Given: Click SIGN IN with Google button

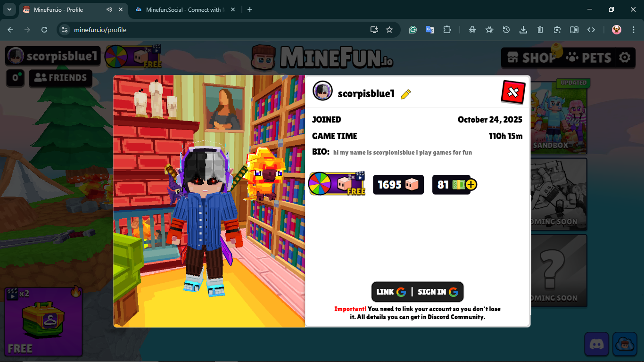Looking at the screenshot, I should [x=438, y=292].
